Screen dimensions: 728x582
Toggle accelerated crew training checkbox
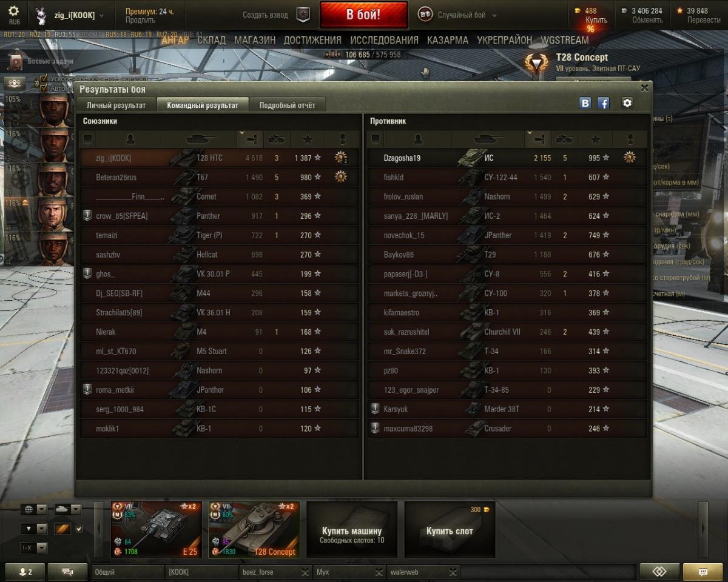pos(44,79)
